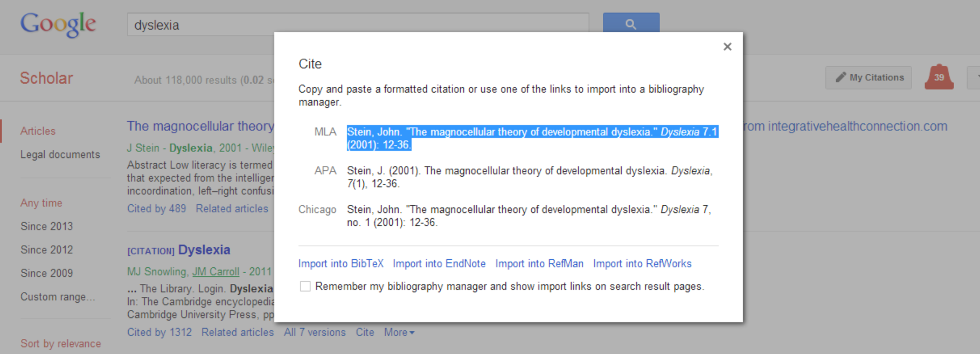Click the Cite dialog heading
Screen dimensions: 980x354
point(310,64)
